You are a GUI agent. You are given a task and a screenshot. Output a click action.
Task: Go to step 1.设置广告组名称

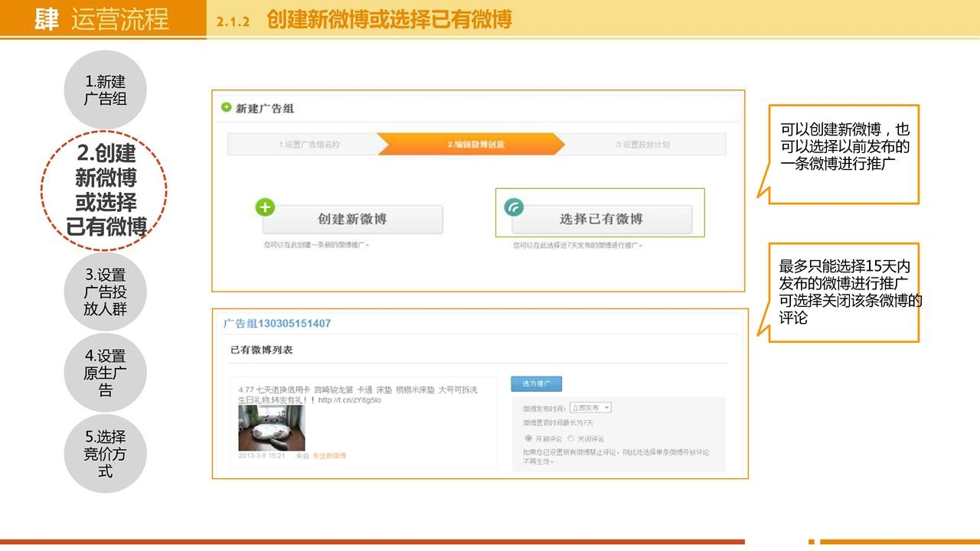[x=309, y=145]
